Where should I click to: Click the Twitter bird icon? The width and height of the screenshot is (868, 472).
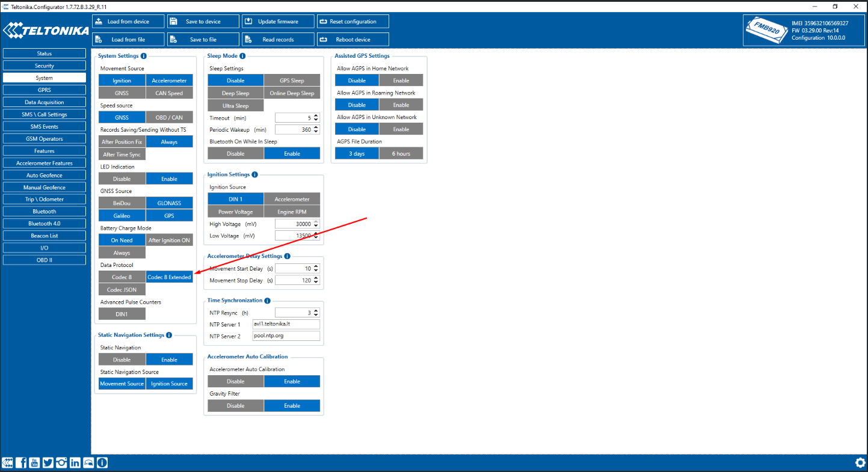[48, 462]
